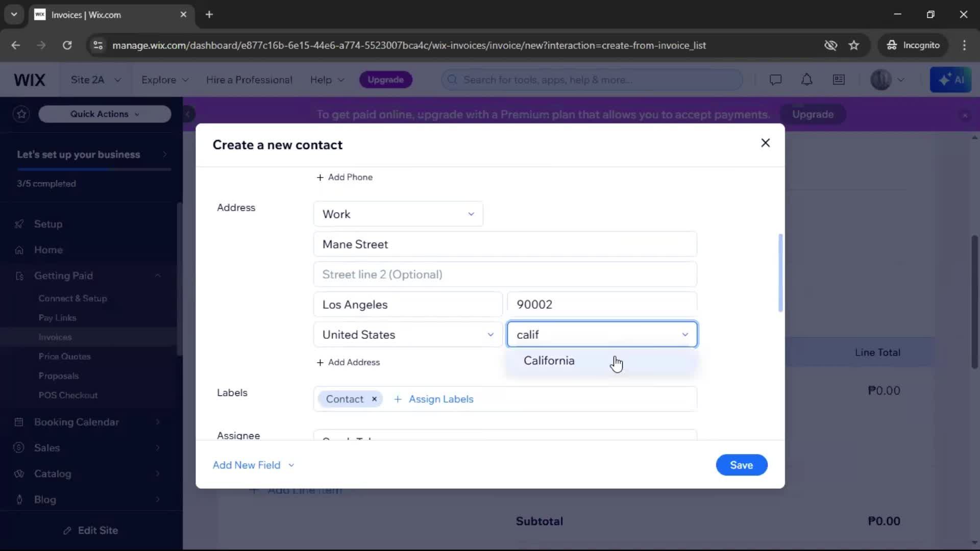The image size is (980, 551).
Task: Open the tab search dropdown arrow
Action: coord(14,14)
